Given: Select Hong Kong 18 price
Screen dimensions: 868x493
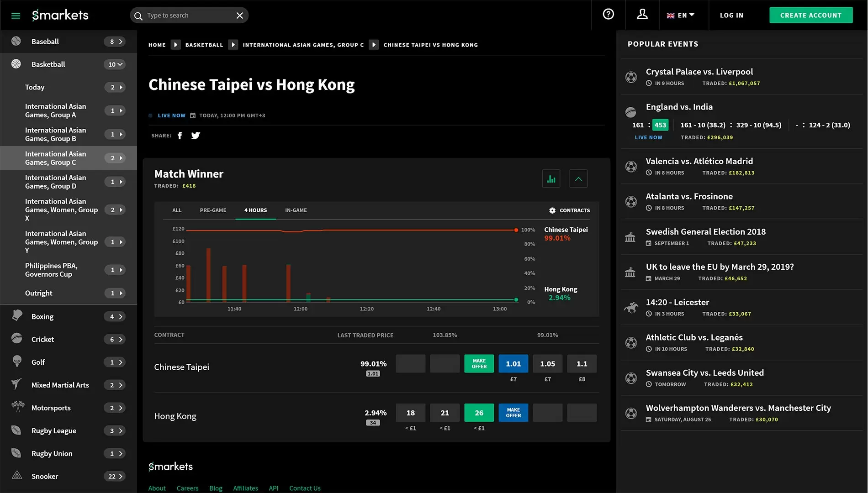Looking at the screenshot, I should [410, 413].
